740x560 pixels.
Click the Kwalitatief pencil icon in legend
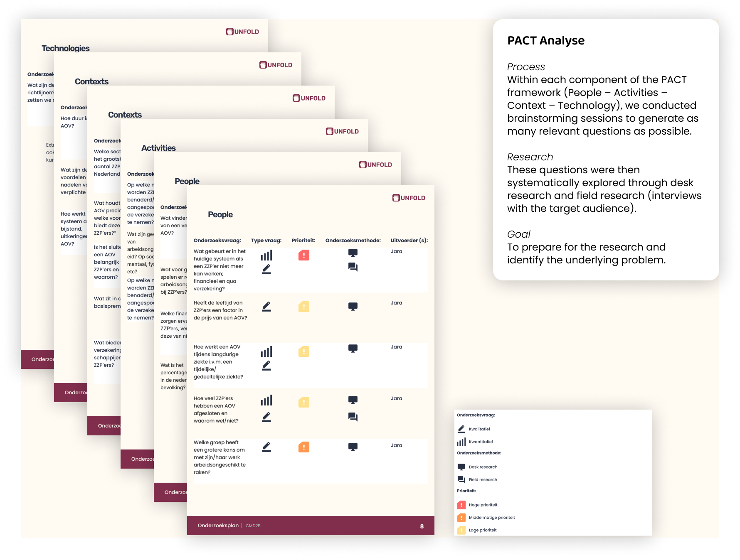tap(461, 429)
